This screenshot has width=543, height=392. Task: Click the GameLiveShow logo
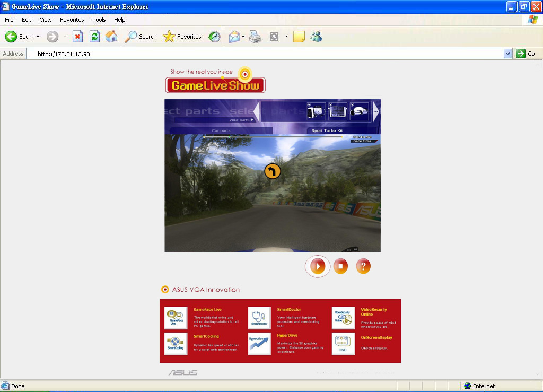[x=215, y=80]
